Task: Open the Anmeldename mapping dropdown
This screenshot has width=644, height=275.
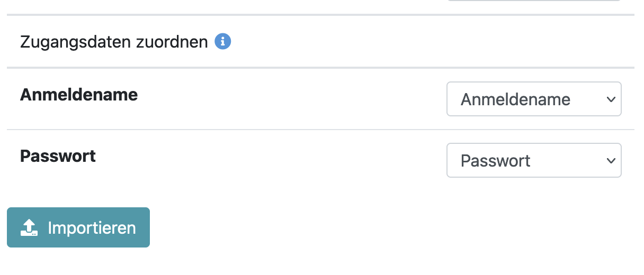Action: point(533,99)
